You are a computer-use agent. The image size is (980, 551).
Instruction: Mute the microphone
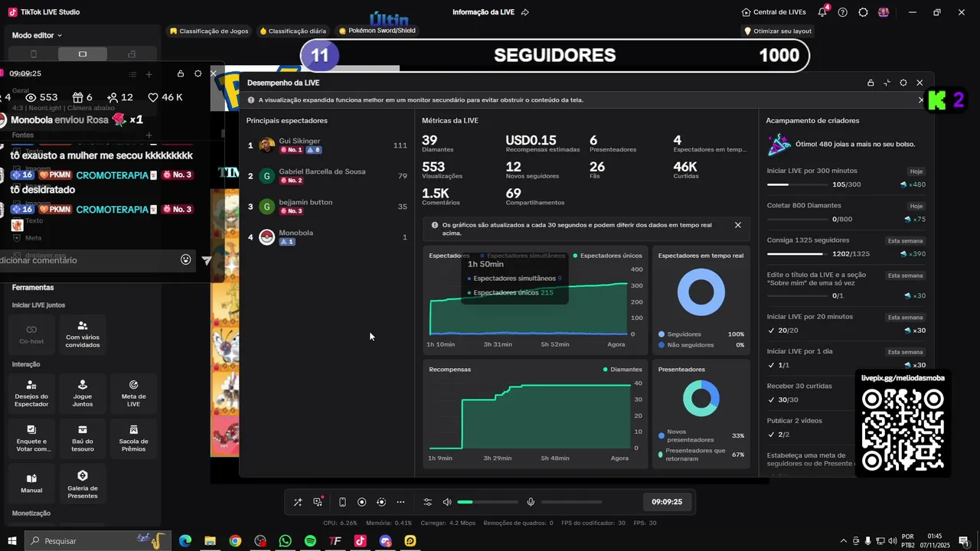(531, 502)
